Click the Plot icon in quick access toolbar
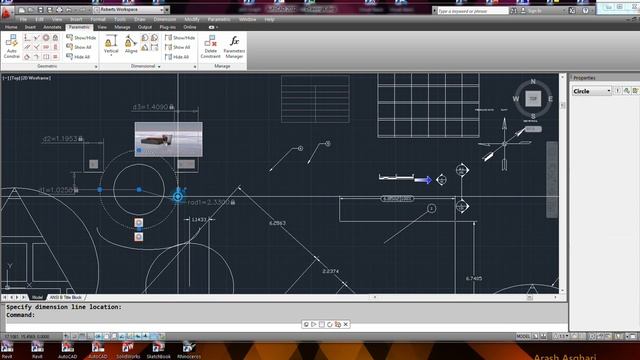The height and width of the screenshot is (360, 640). tap(59, 10)
